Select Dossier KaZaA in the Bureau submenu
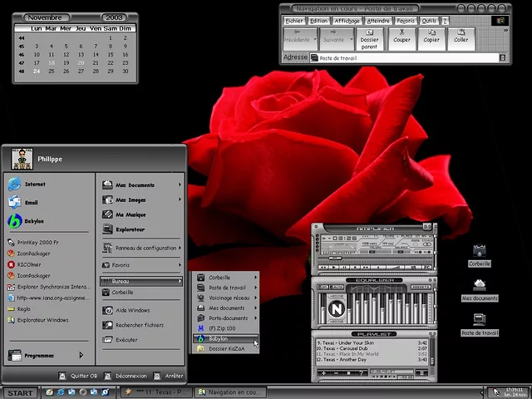 224,349
